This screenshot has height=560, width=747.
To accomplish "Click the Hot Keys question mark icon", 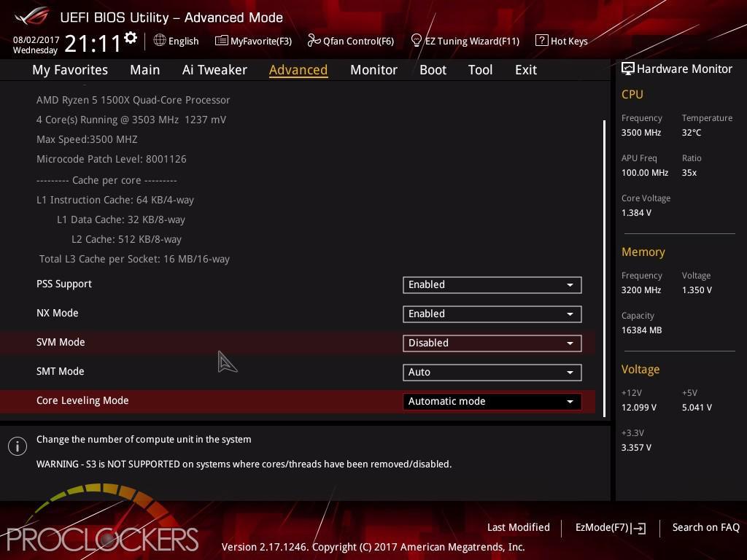I will pyautogui.click(x=541, y=41).
